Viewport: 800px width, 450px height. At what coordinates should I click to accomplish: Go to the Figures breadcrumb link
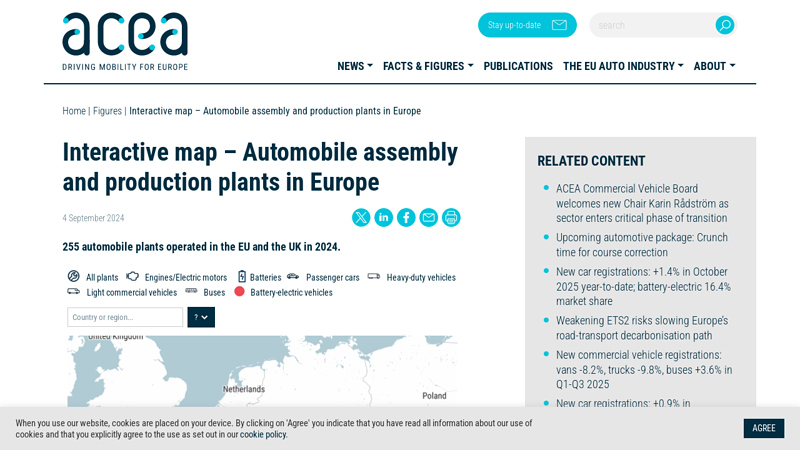tap(107, 111)
